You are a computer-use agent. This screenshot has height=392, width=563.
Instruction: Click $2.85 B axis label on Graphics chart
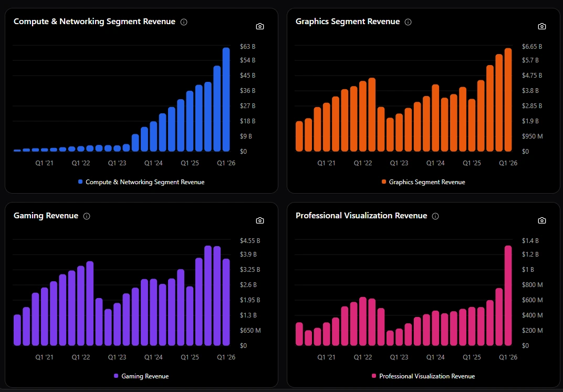(532, 106)
